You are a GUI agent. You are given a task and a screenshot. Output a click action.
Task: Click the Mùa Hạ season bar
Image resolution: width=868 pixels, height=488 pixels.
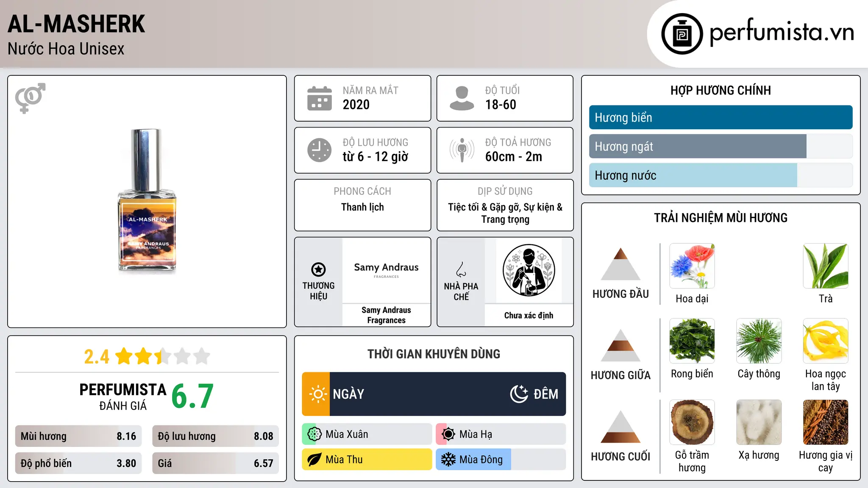pyautogui.click(x=501, y=434)
